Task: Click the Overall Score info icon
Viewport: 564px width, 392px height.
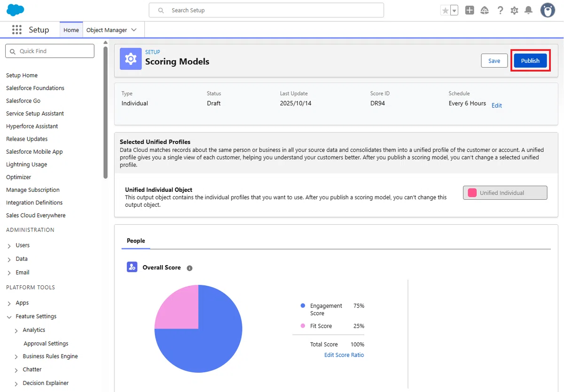Action: pos(189,268)
